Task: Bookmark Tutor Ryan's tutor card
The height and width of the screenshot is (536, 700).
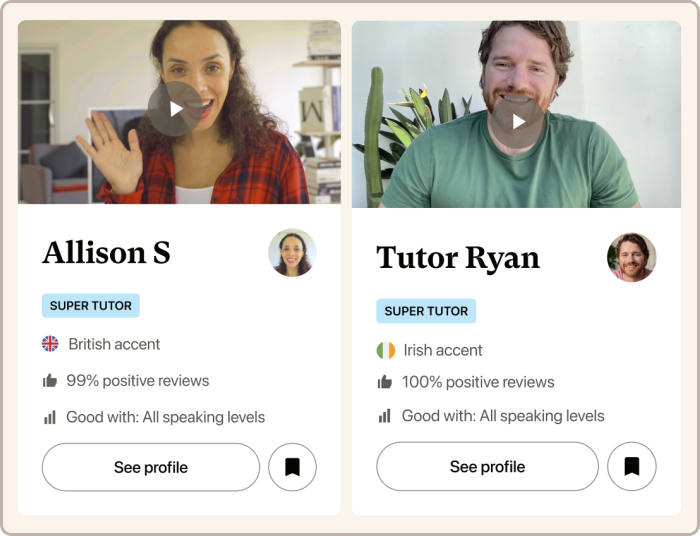Action: pyautogui.click(x=632, y=466)
